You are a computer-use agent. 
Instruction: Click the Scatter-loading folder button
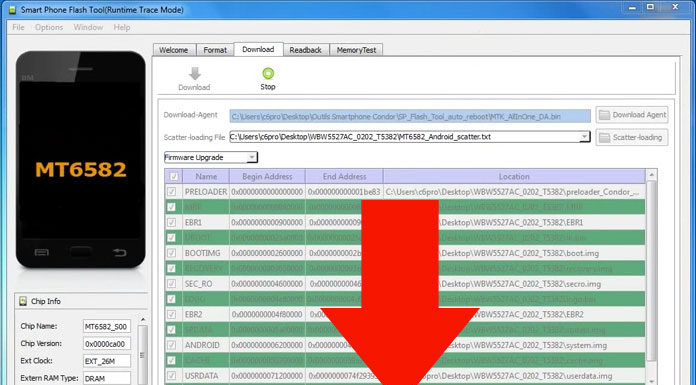tap(632, 138)
